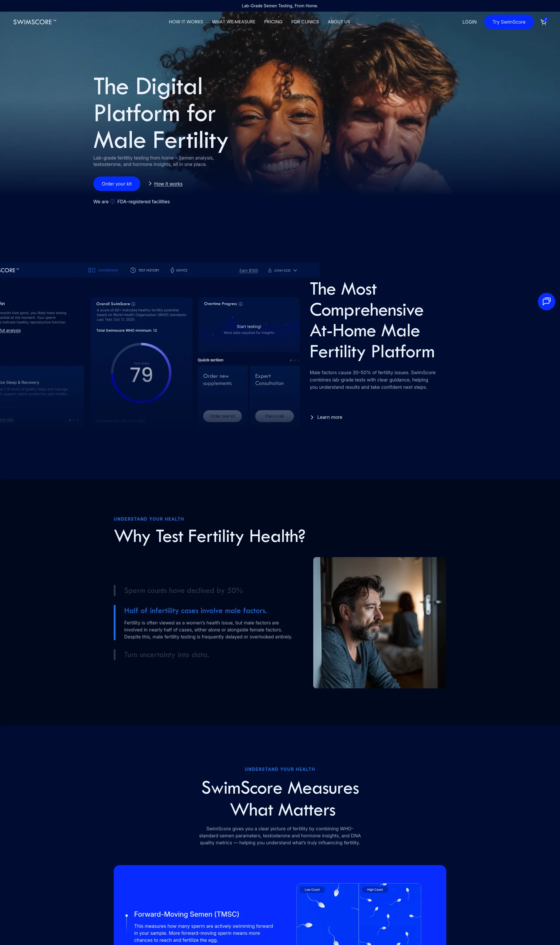Click the Login link
This screenshot has width=560, height=945.
click(x=469, y=22)
